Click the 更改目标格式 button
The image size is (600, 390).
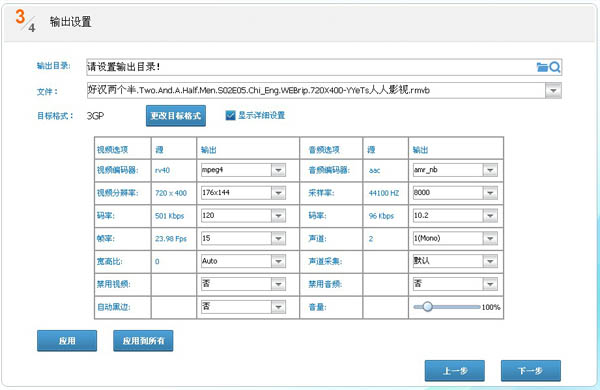(x=176, y=116)
